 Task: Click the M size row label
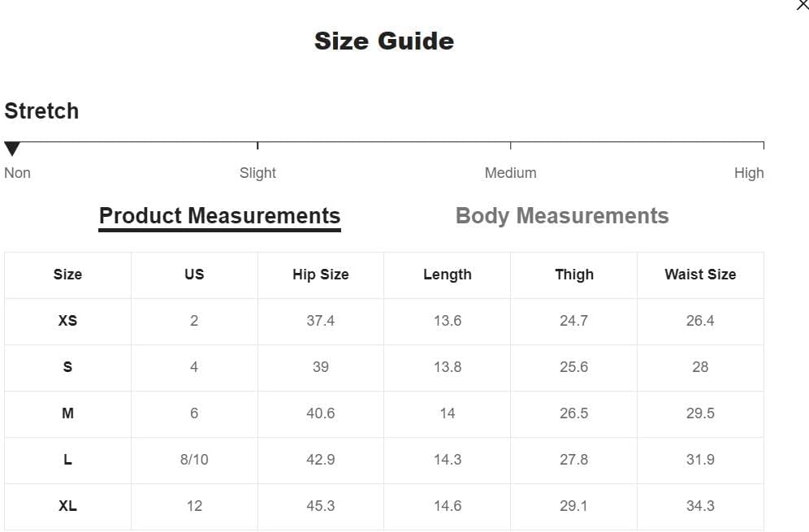coord(67,413)
